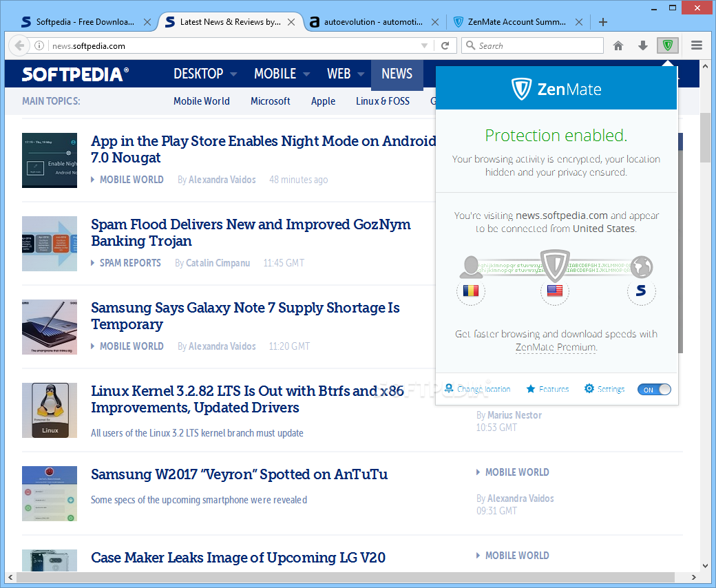This screenshot has width=716, height=588.
Task: Show site identity info icon
Action: pyautogui.click(x=39, y=45)
